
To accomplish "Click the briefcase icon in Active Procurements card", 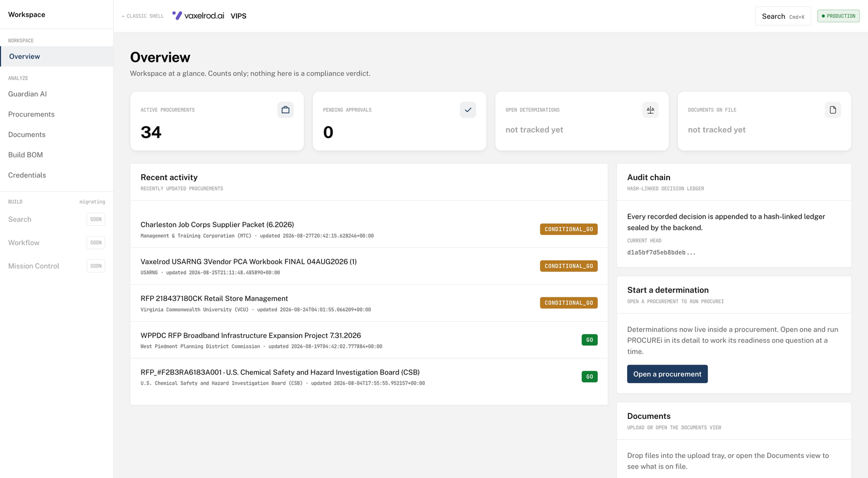I will coord(285,110).
